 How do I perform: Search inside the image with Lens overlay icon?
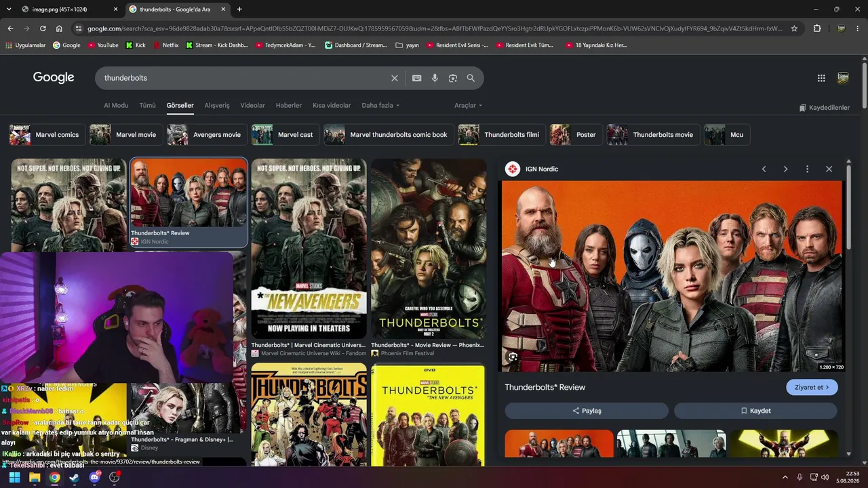pos(513,357)
